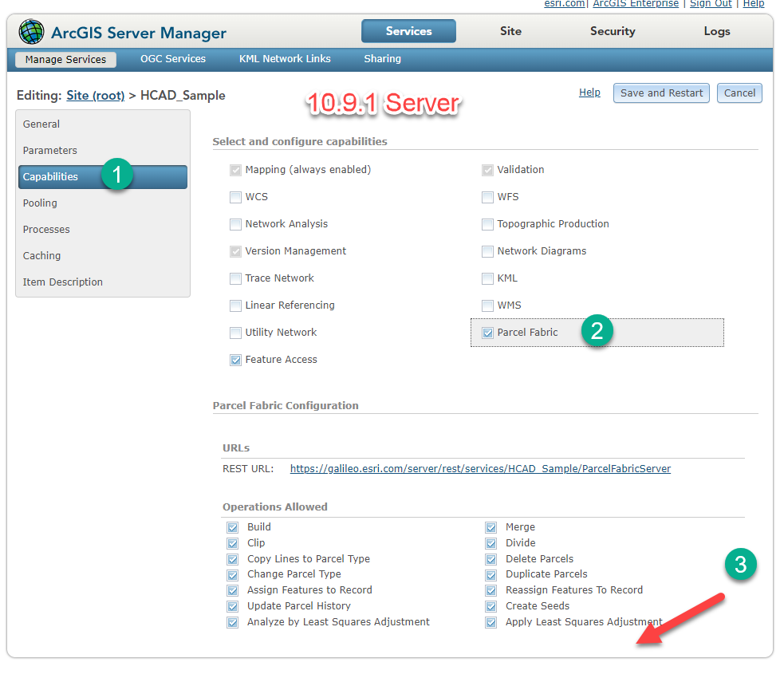784x674 pixels.
Task: Select Sharing sub-tab
Action: 383,59
